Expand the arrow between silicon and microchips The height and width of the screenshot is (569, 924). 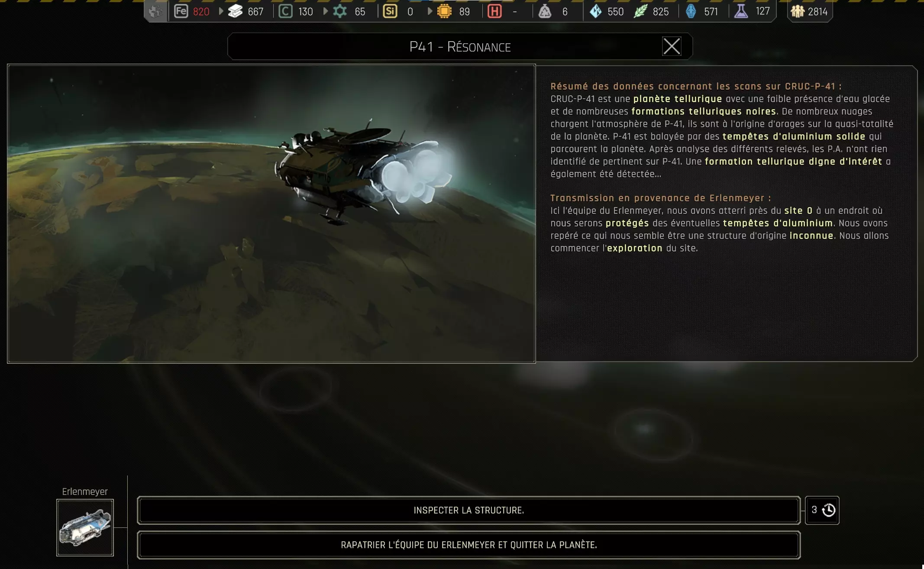pyautogui.click(x=430, y=11)
